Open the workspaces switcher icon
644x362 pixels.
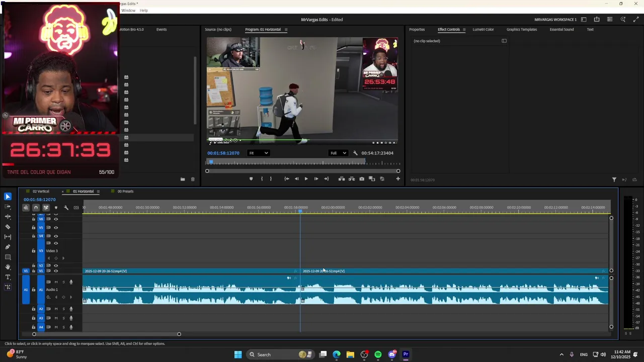pos(584,20)
